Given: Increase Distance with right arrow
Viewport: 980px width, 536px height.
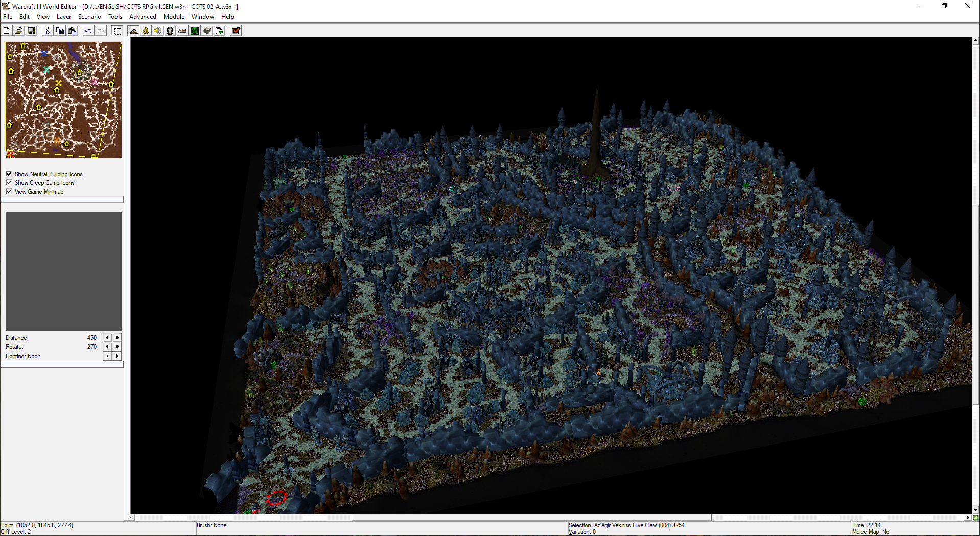Looking at the screenshot, I should 117,337.
